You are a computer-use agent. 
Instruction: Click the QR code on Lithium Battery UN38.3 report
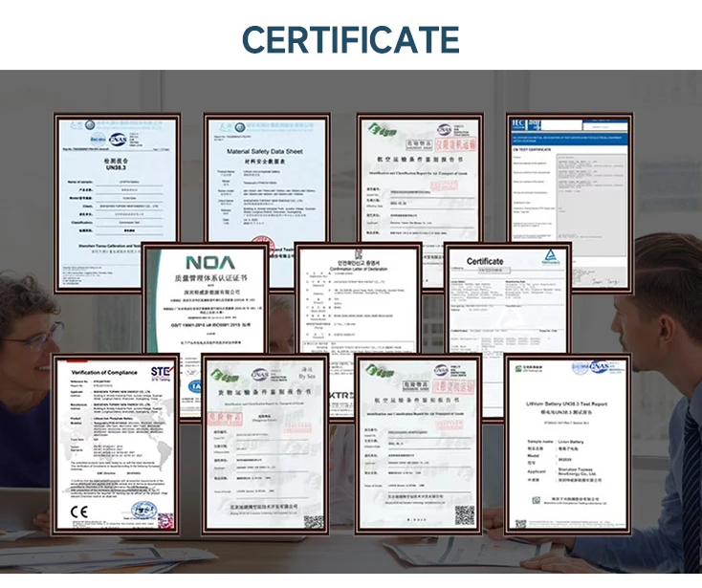[x=520, y=524]
